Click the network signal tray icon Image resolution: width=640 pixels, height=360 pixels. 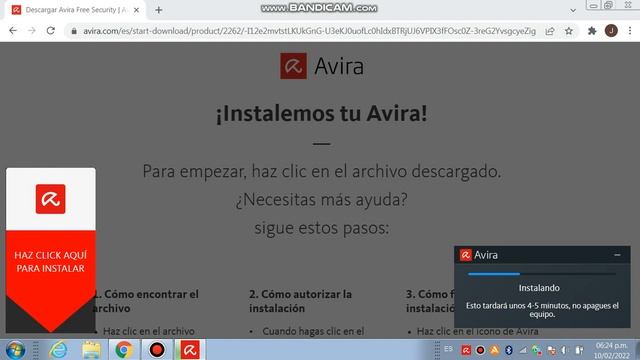pos(523,350)
